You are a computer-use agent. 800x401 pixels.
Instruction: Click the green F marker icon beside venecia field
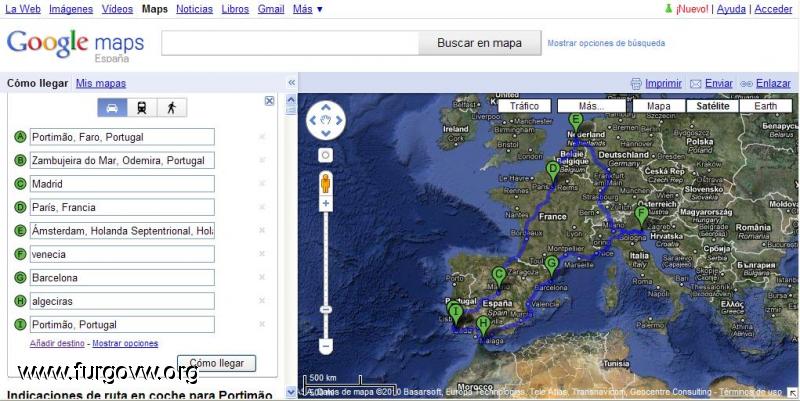click(x=20, y=254)
